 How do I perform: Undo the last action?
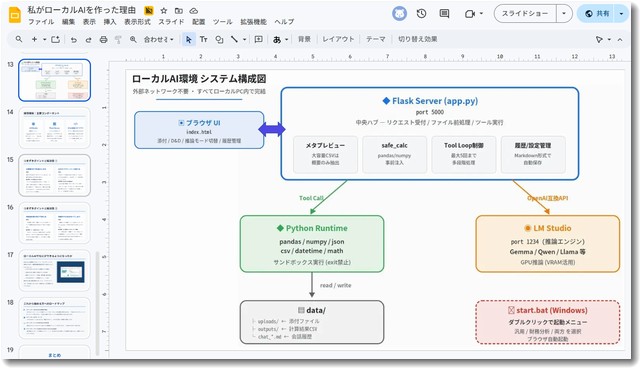pos(73,40)
